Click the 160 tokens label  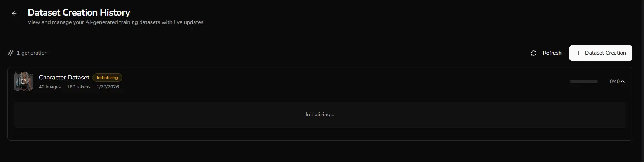tap(79, 87)
